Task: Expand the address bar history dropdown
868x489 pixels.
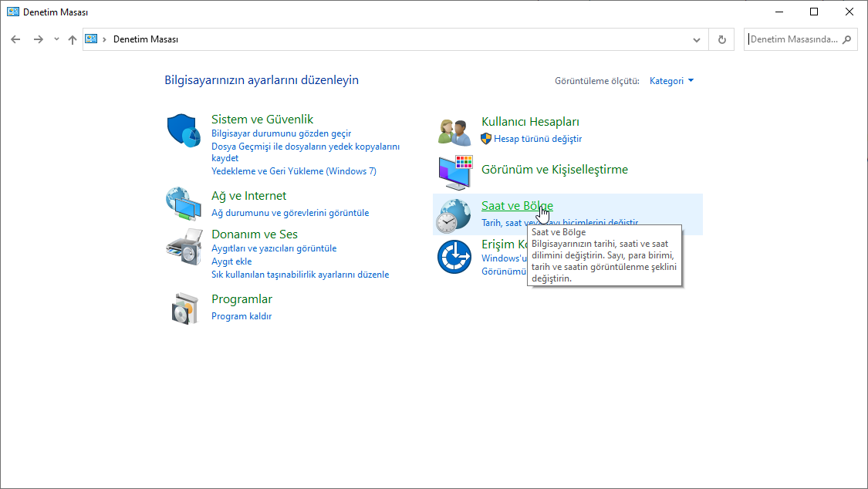Action: click(697, 39)
